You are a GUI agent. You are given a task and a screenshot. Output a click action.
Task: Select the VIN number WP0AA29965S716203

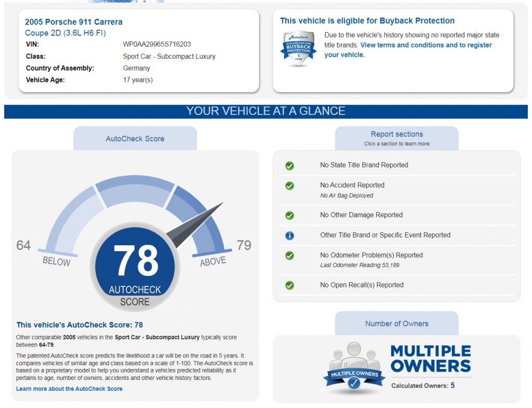pos(157,44)
